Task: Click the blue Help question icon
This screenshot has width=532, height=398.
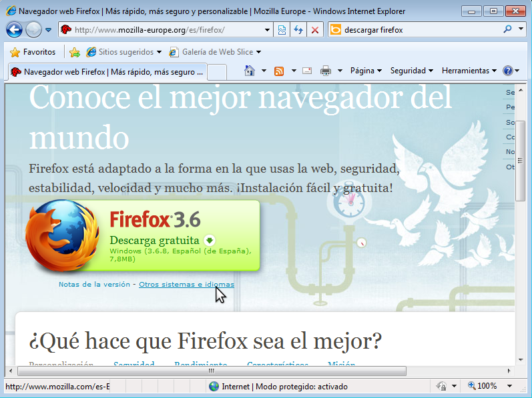Action: [507, 71]
